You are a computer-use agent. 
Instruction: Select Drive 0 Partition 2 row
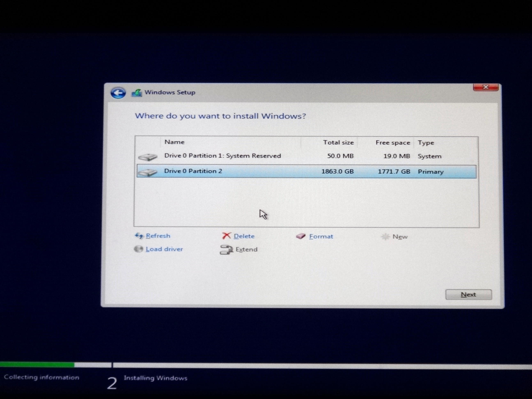pos(306,171)
